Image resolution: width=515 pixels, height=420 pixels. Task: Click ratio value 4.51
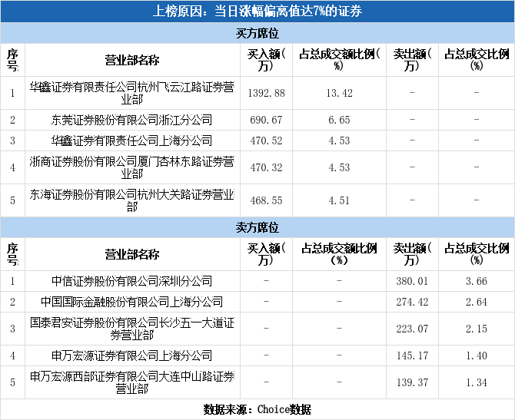coord(339,200)
